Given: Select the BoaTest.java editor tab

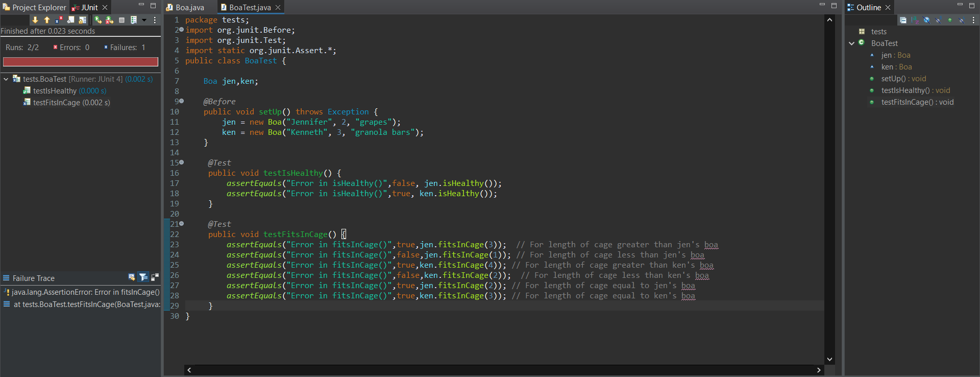Looking at the screenshot, I should coord(246,7).
